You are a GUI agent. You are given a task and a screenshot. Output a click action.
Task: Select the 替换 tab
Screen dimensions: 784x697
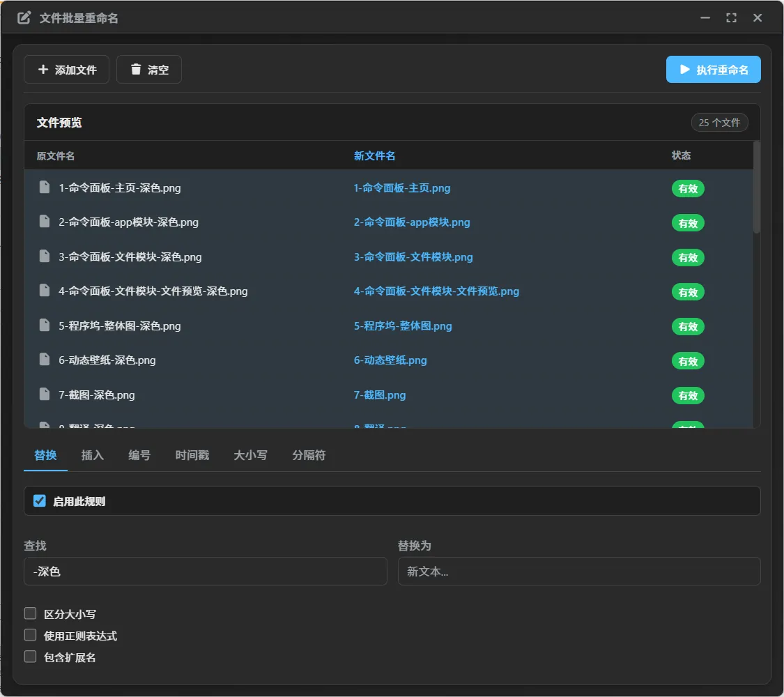click(x=45, y=455)
